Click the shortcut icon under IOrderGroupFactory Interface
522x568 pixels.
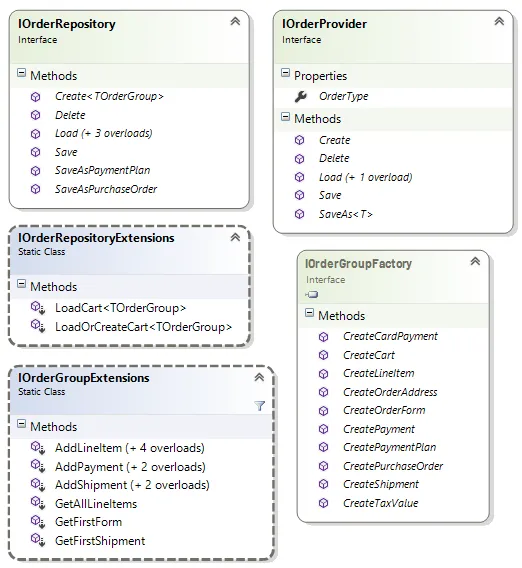pos(312,294)
